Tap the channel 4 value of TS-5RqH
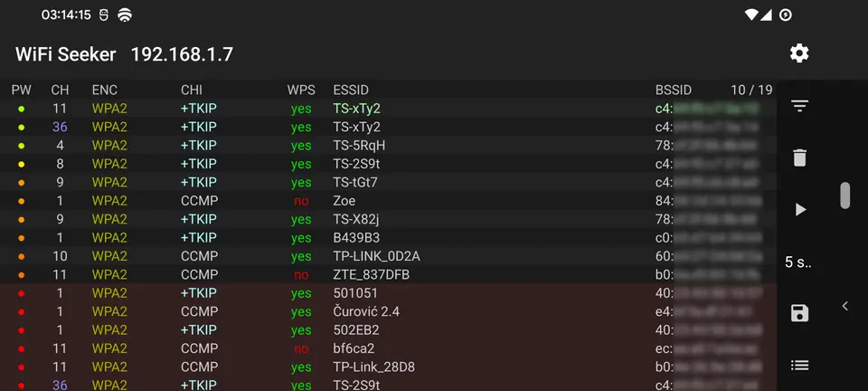 [60, 146]
